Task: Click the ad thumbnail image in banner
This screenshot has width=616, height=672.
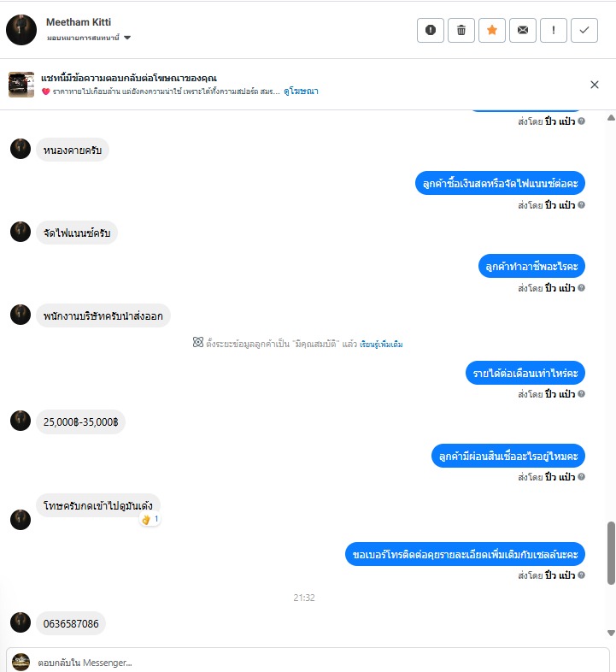Action: tap(21, 85)
